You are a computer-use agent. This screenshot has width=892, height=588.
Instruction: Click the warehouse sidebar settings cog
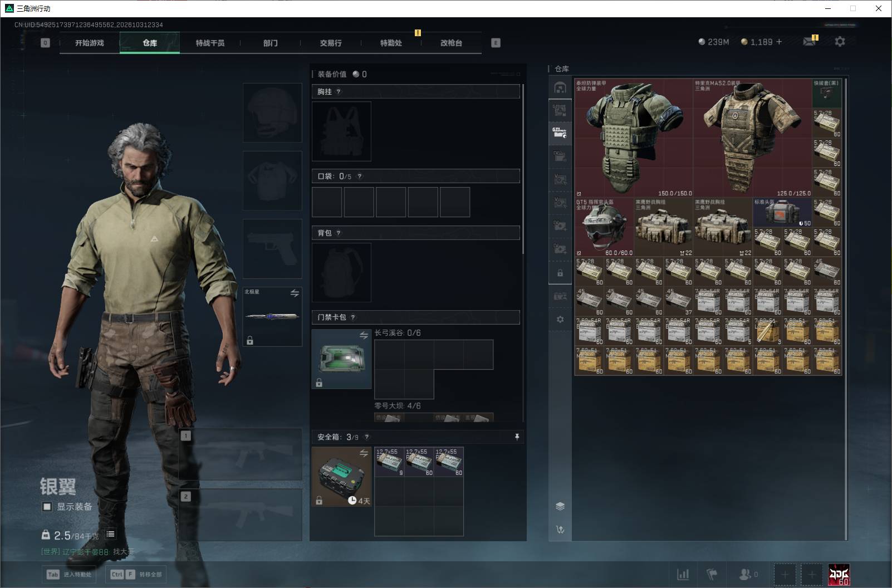click(560, 320)
